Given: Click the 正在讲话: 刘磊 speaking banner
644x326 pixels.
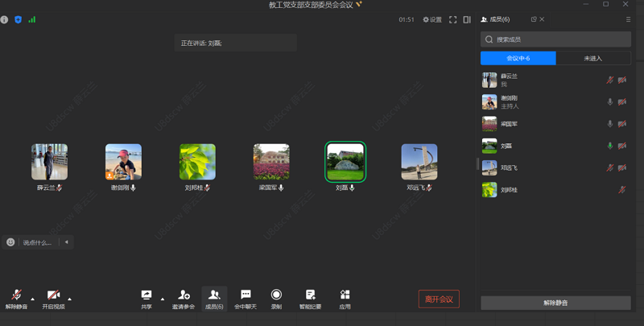Looking at the screenshot, I should (236, 43).
